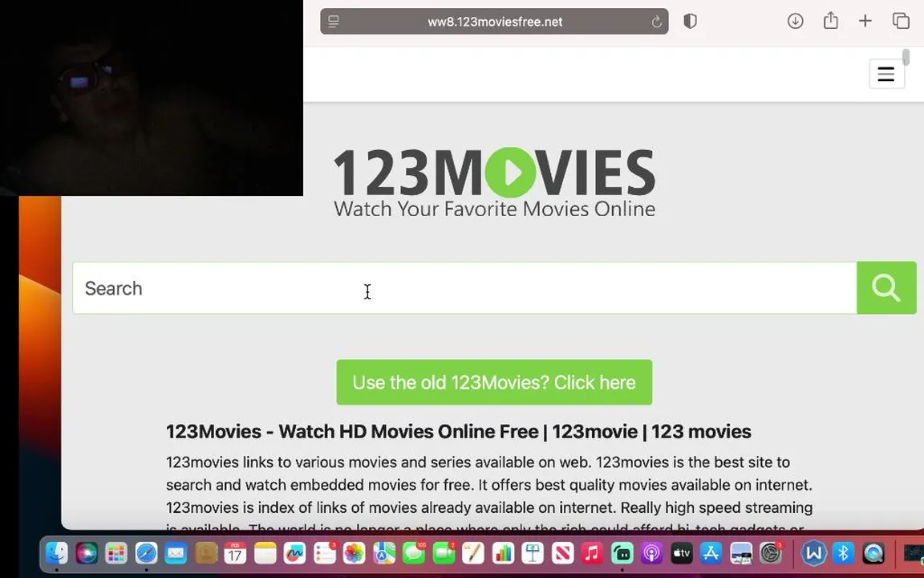Click Safari icon in the Dock
The height and width of the screenshot is (578, 924).
point(146,553)
